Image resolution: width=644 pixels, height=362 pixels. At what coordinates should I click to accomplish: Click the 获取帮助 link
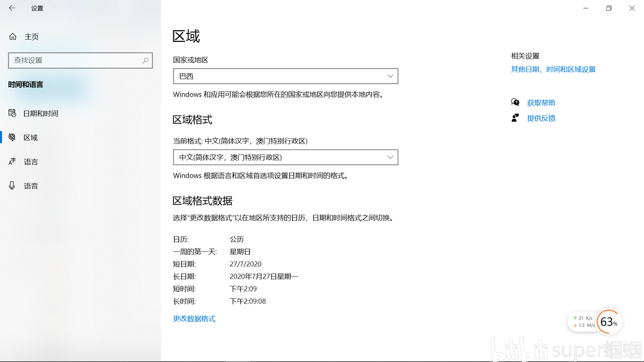point(541,103)
